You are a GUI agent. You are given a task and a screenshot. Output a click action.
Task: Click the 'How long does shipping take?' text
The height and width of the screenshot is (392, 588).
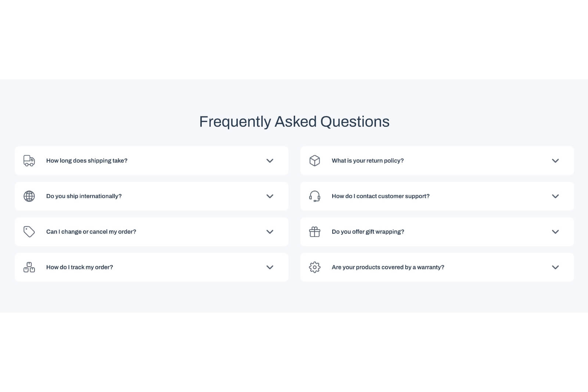[87, 161]
